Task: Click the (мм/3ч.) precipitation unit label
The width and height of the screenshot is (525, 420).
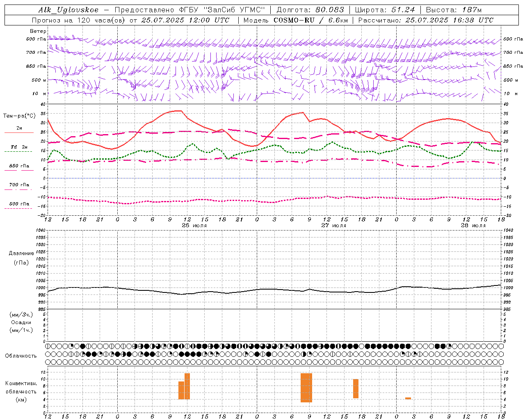Action: (21, 315)
